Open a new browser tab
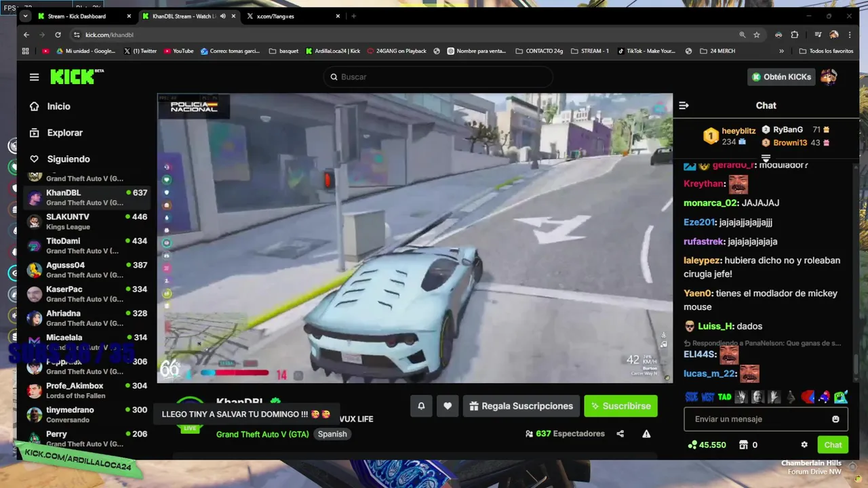The height and width of the screenshot is (488, 868). click(353, 16)
